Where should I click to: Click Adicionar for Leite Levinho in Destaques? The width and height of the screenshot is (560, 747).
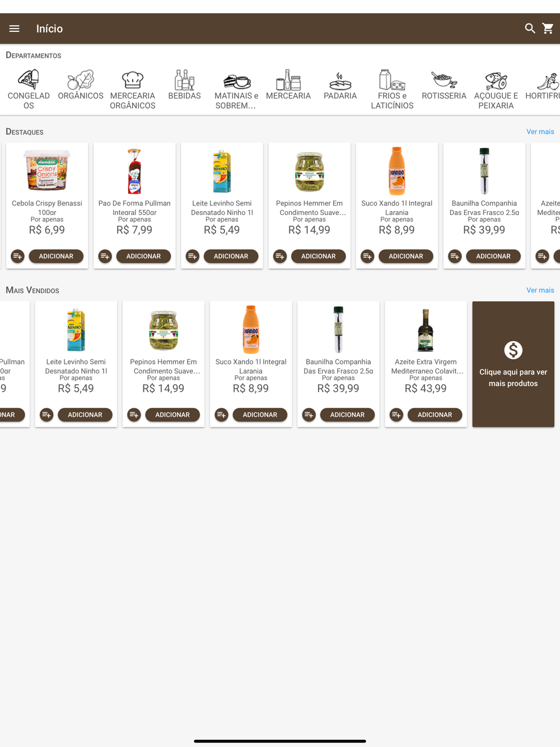pos(231,256)
